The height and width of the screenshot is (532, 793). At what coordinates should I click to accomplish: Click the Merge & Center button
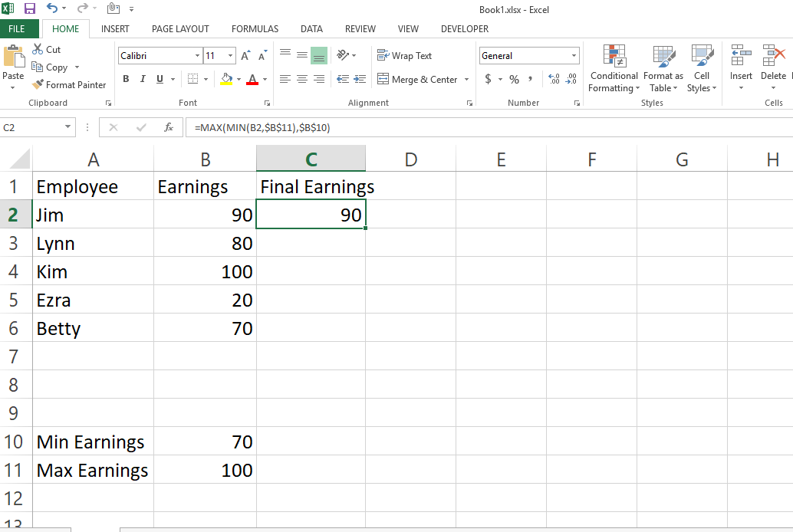(x=418, y=80)
